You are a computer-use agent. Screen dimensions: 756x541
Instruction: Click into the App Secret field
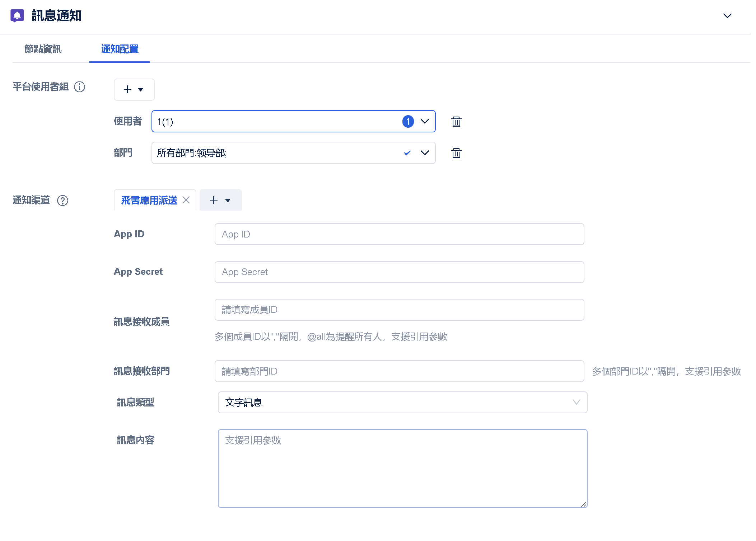399,272
